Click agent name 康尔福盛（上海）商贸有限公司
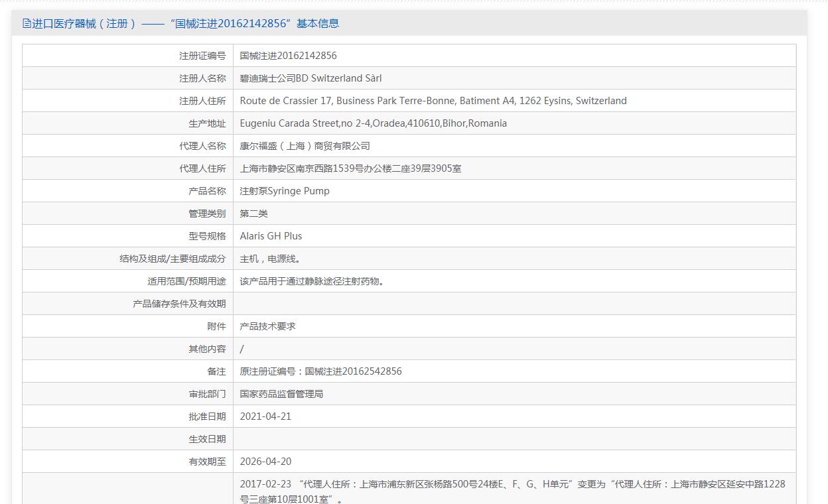 (305, 146)
